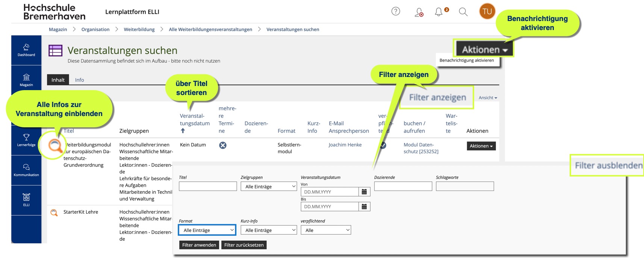Viewport: 644px width, 258px height.
Task: Open Magazin in the sidebar
Action: tap(26, 80)
